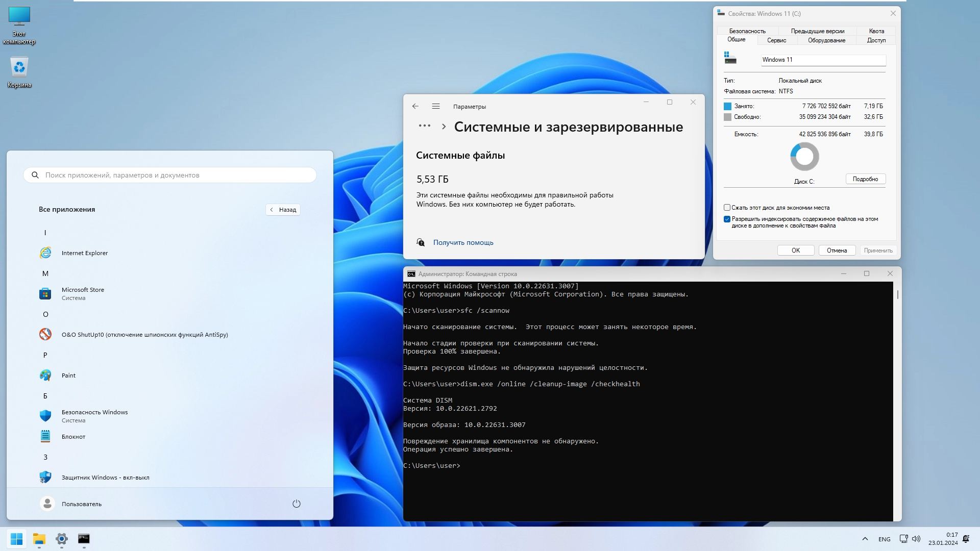The width and height of the screenshot is (980, 551).
Task: Open Paint application
Action: click(68, 375)
